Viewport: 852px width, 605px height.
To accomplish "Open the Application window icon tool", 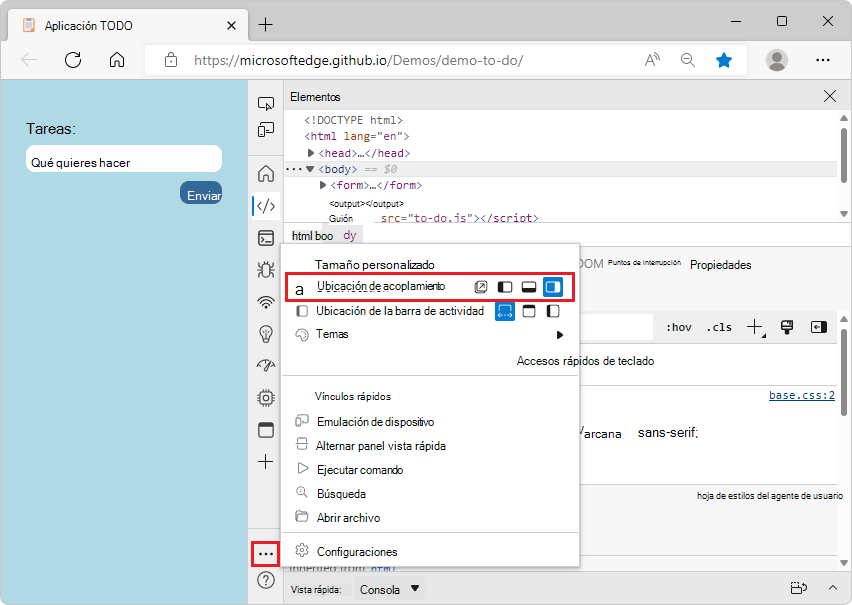I will point(266,430).
